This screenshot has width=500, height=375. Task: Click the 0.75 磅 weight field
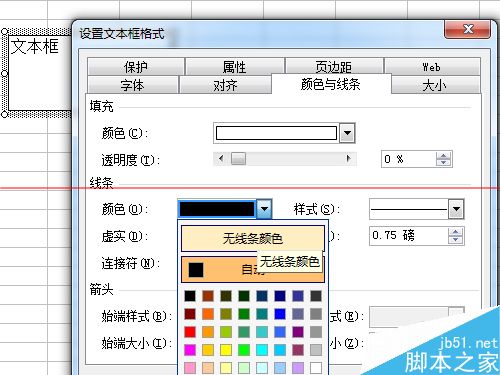(409, 236)
